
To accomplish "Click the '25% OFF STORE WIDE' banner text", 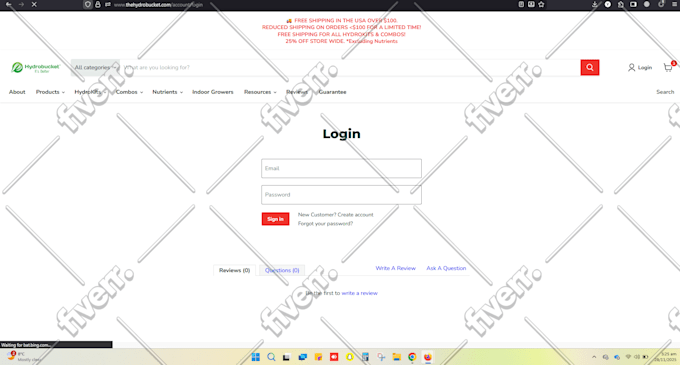I will pos(315,41).
